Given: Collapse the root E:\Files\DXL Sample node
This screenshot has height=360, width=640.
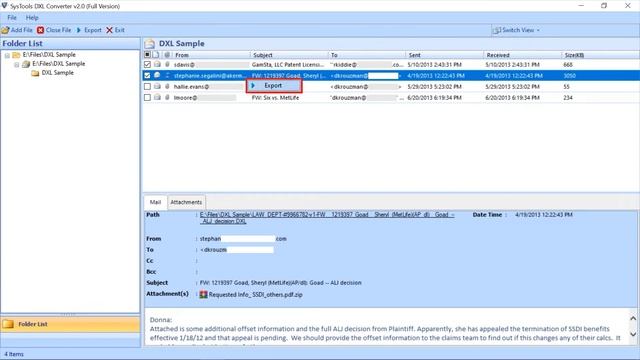Looking at the screenshot, I should point(7,55).
